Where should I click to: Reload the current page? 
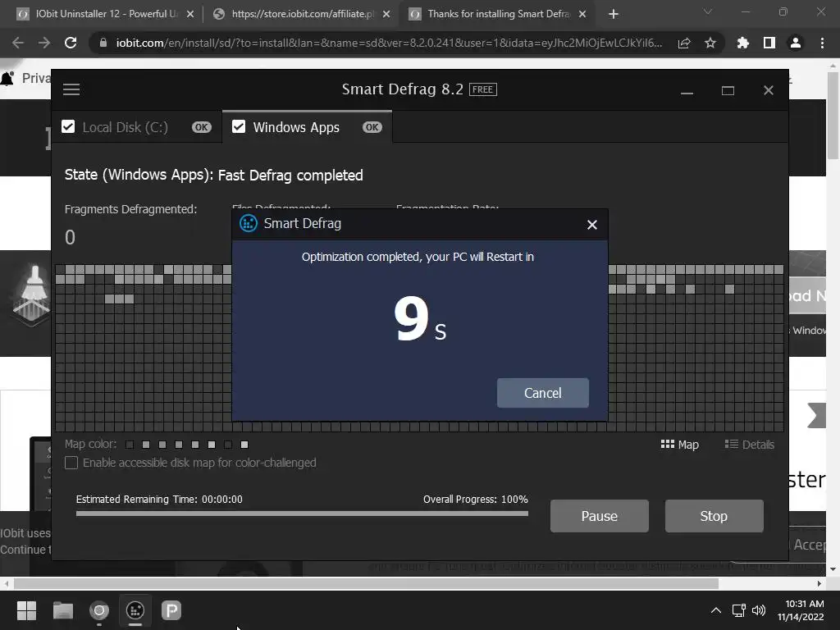click(71, 43)
